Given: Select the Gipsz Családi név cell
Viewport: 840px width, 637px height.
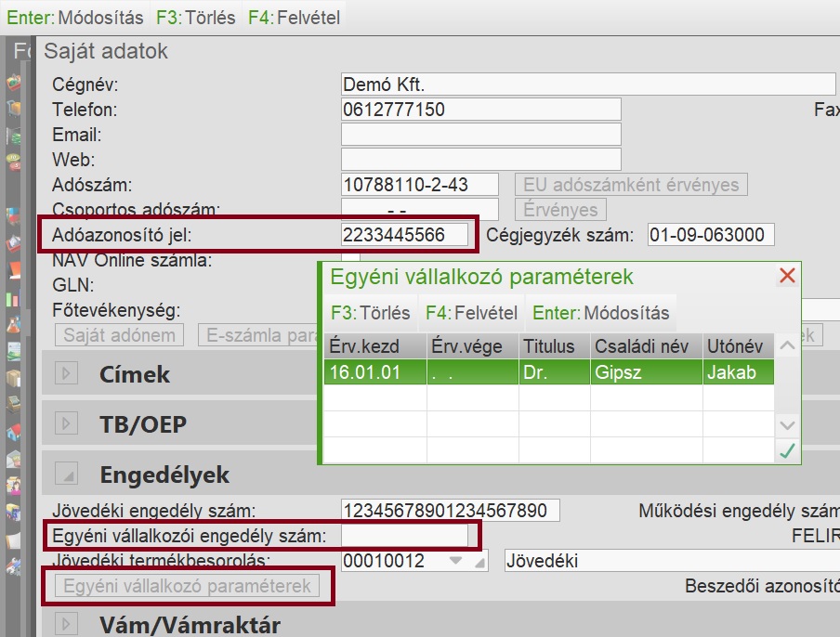Looking at the screenshot, I should click(646, 372).
